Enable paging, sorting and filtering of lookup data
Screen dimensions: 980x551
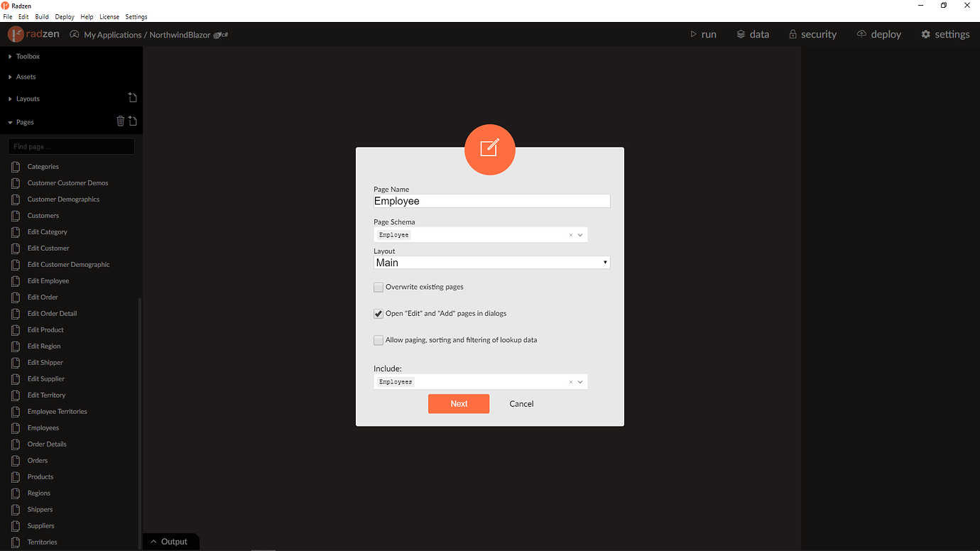[379, 341]
